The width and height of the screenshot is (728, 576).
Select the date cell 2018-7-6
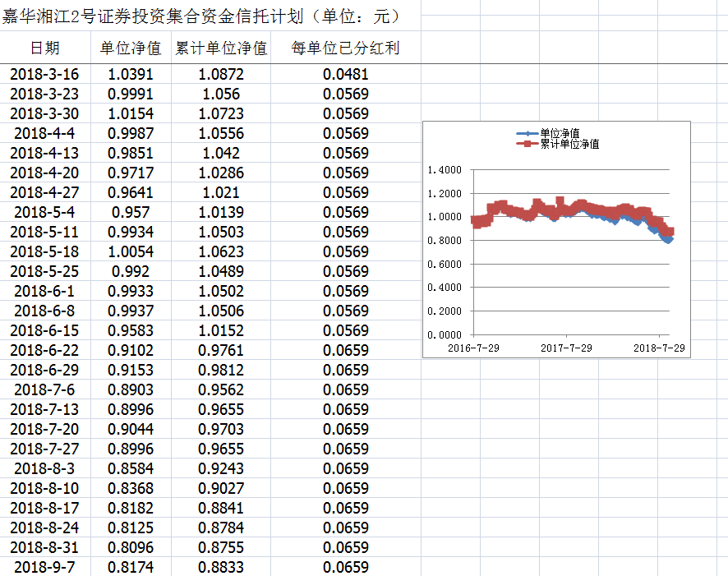[x=45, y=389]
